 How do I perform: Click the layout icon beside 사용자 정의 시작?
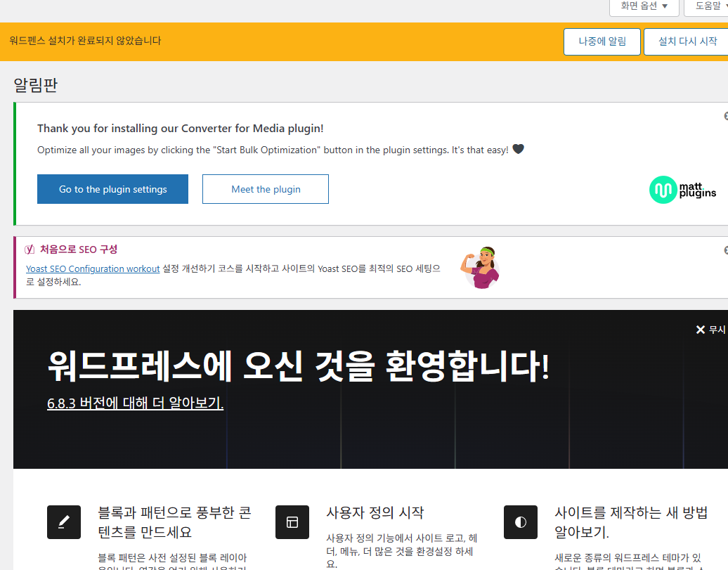coord(292,522)
